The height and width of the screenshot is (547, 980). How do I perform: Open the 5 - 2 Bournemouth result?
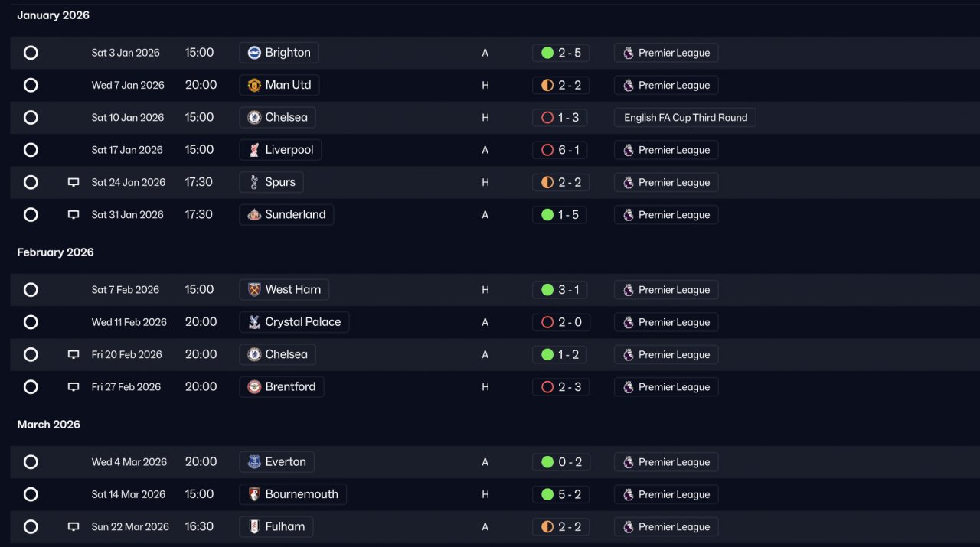pos(560,494)
